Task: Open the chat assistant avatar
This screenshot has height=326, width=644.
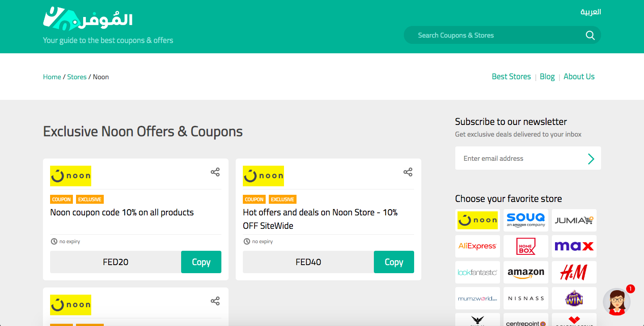Action: (x=617, y=301)
